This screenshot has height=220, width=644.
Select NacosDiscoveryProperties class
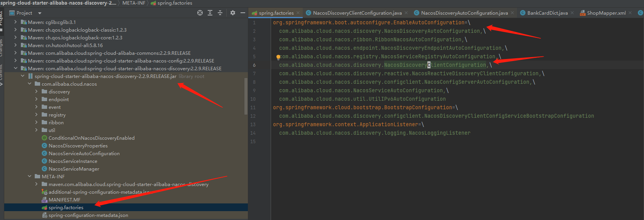[78, 146]
